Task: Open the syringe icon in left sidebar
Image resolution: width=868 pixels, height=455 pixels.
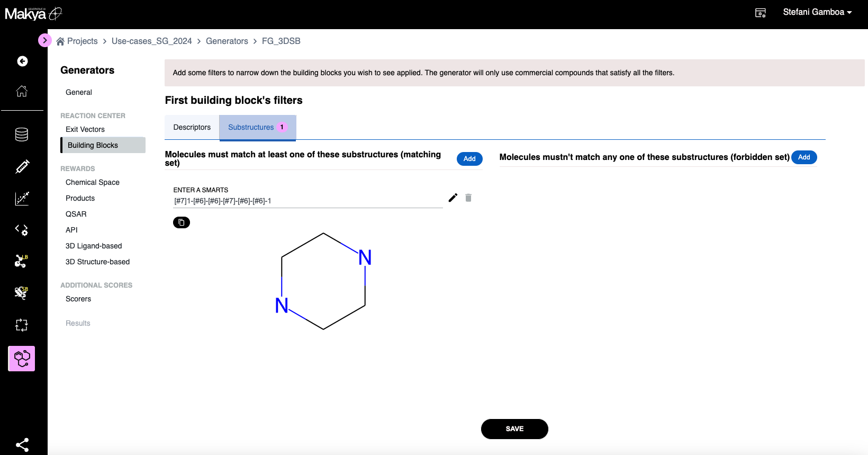Action: pos(22,167)
